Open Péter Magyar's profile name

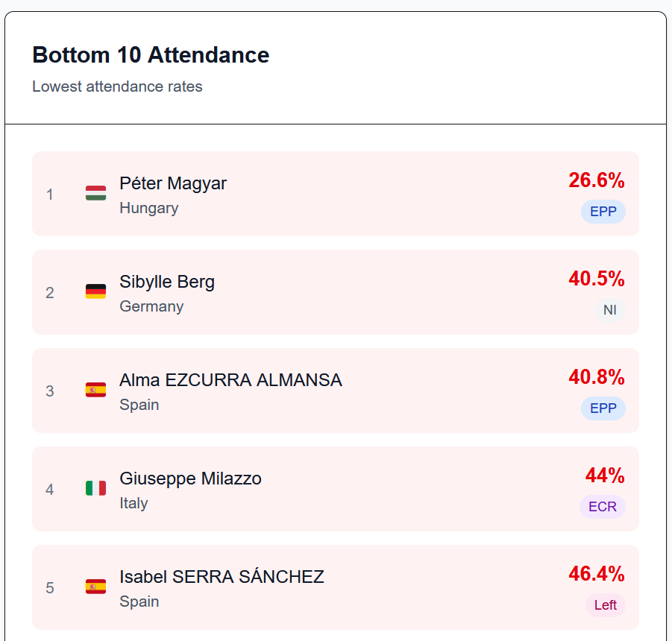pyautogui.click(x=173, y=183)
